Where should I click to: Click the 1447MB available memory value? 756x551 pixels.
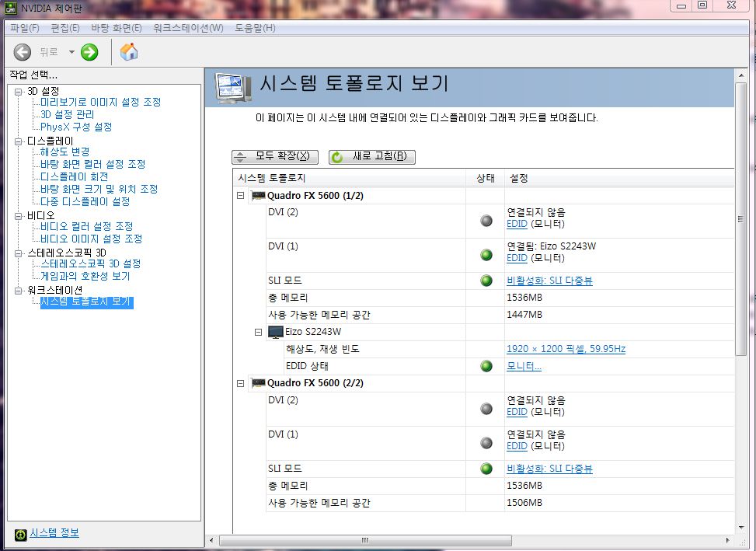point(524,315)
